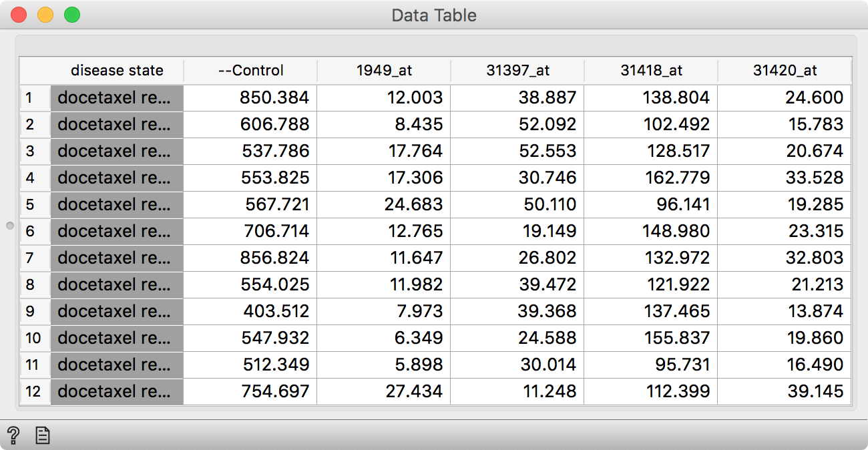Select row header number 9
This screenshot has height=450, width=868.
click(35, 311)
